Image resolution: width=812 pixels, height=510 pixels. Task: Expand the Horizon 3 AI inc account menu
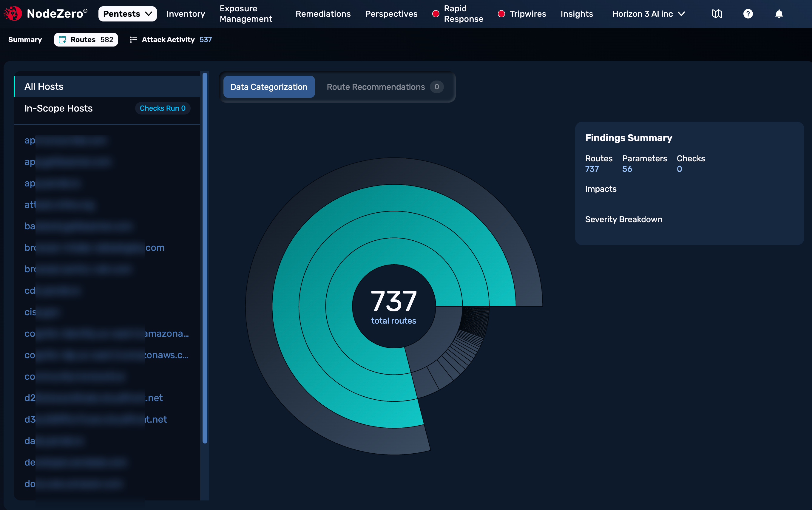point(649,14)
